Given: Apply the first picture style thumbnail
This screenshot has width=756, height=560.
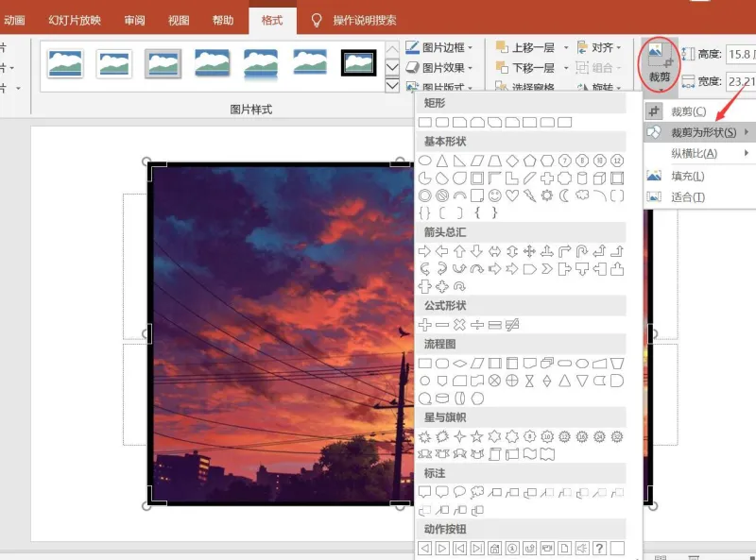Looking at the screenshot, I should pos(65,63).
